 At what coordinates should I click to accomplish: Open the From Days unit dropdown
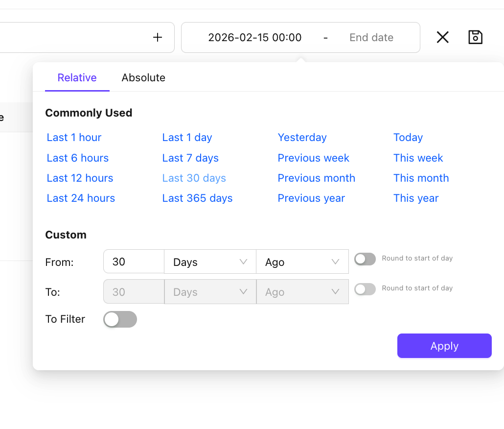tap(210, 262)
